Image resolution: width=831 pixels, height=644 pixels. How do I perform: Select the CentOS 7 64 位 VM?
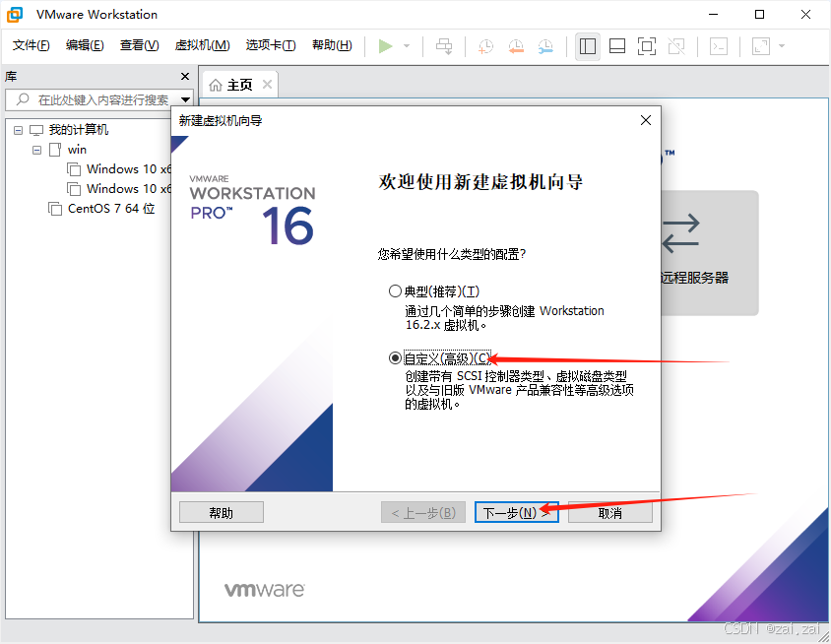[x=111, y=209]
